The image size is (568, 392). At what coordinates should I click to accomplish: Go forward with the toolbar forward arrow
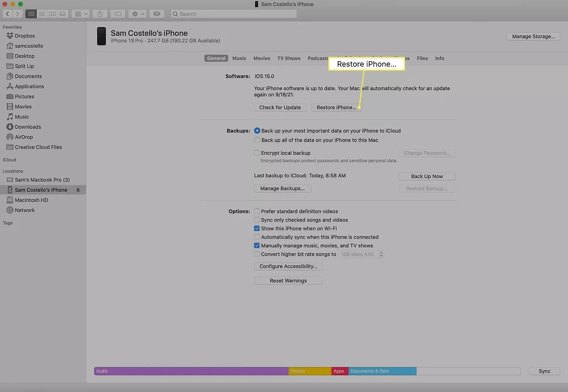tap(18, 14)
